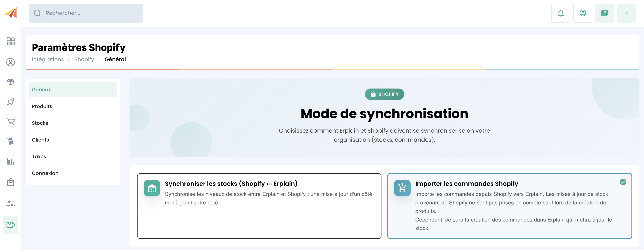The image size is (644, 250).
Task: Open the settings sliders icon in sidebar
Action: (10, 203)
